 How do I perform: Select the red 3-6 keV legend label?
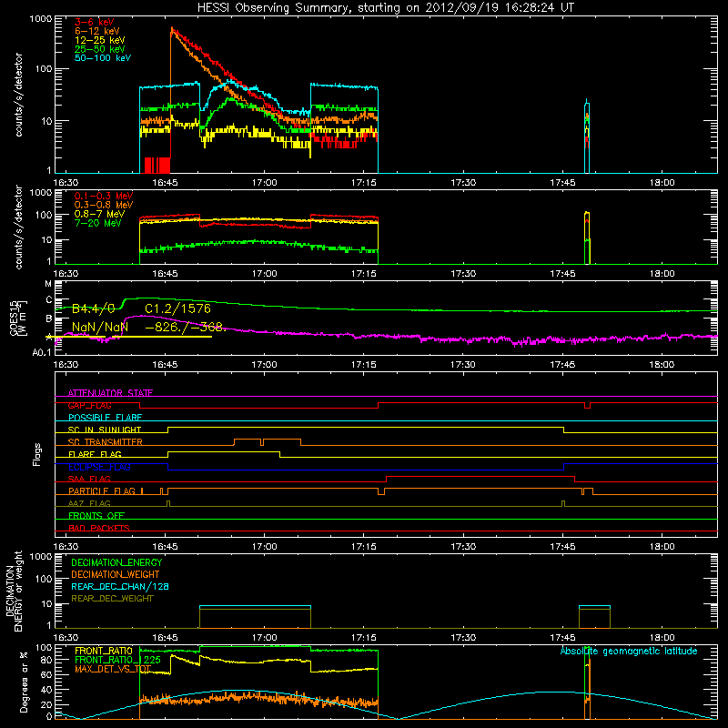(95, 22)
